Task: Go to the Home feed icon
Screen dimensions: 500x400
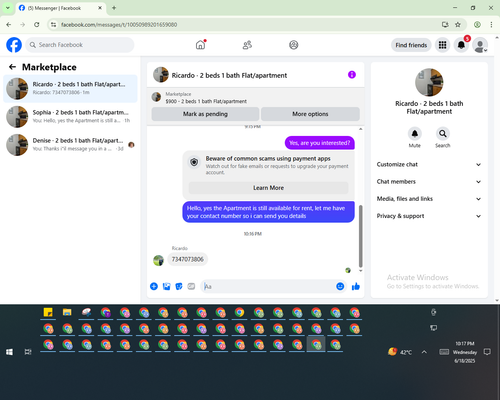Action: coord(200,45)
